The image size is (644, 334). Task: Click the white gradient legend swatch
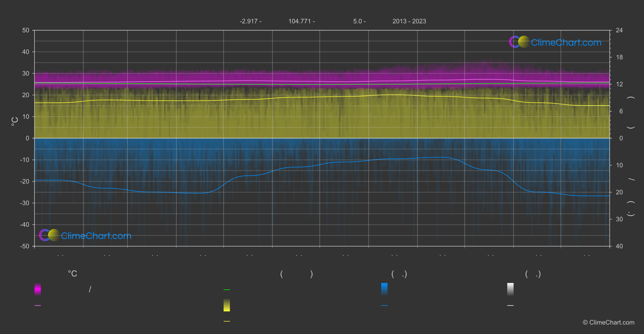511,289
